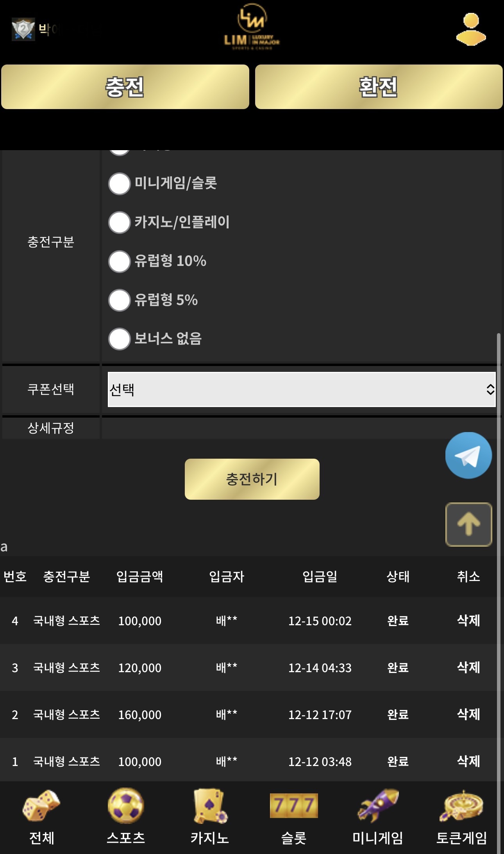
Task: Select 미니게임/슬롯 radio option
Action: 119,183
